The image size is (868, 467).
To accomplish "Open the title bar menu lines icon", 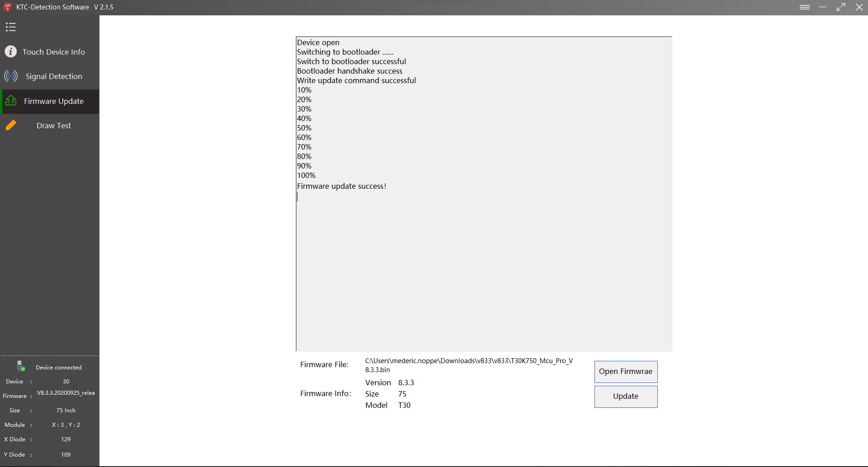I will 805,7.
